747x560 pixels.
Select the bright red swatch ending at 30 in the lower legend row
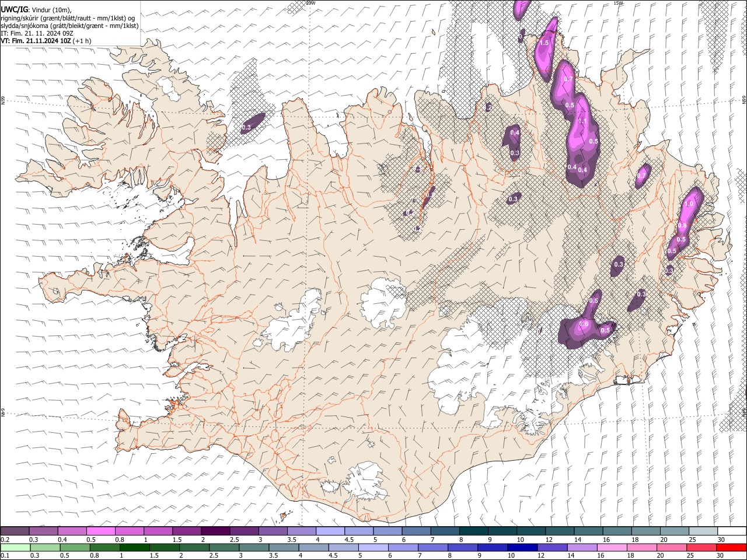click(731, 547)
